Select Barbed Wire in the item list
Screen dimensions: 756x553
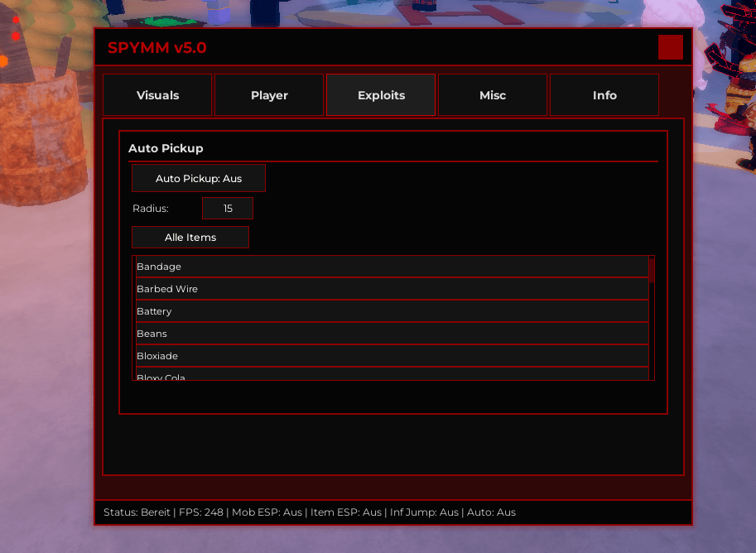coord(392,289)
